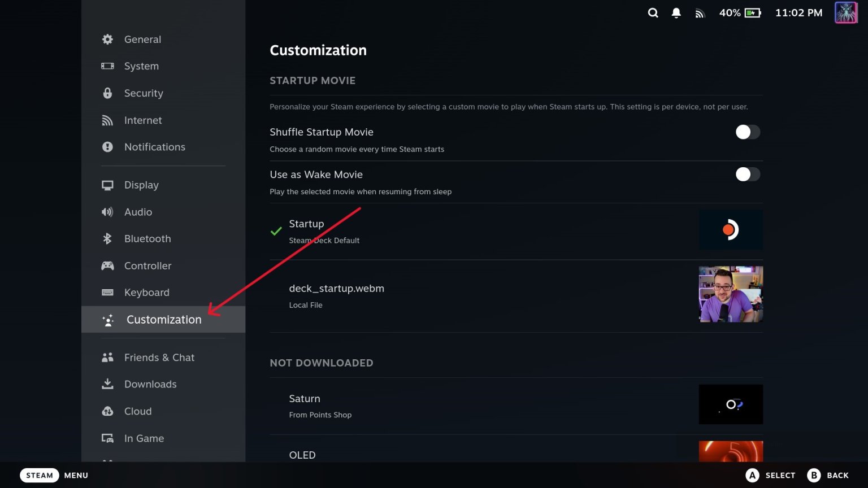868x488 pixels.
Task: Click the Display monitor icon
Action: pos(107,185)
